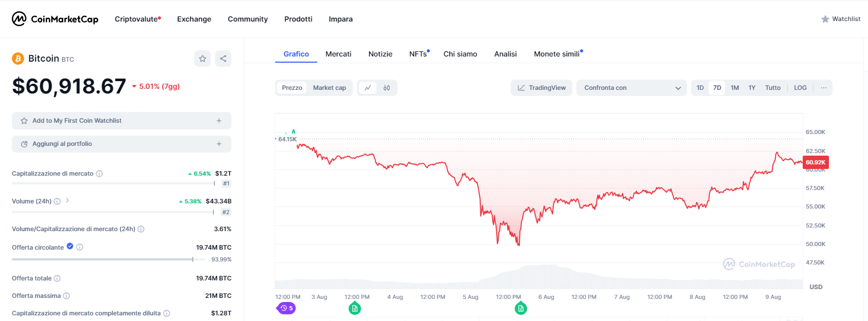This screenshot has width=868, height=321.
Task: Go to the Watchlist link
Action: tap(841, 19)
